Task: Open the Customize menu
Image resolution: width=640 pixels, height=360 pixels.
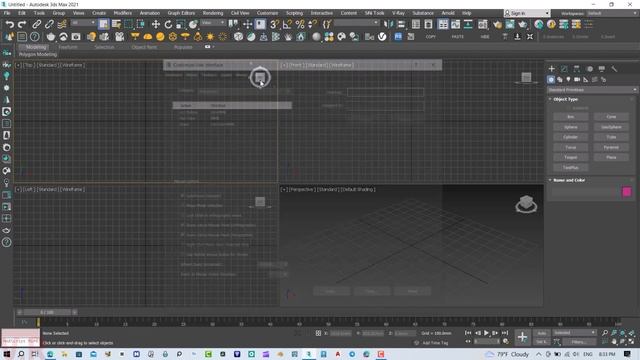Action: click(x=267, y=13)
